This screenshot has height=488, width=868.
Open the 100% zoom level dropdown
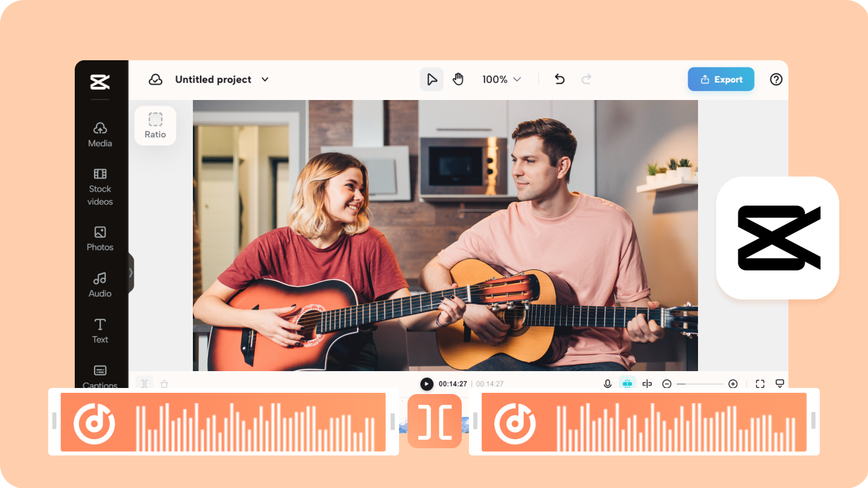(x=502, y=79)
